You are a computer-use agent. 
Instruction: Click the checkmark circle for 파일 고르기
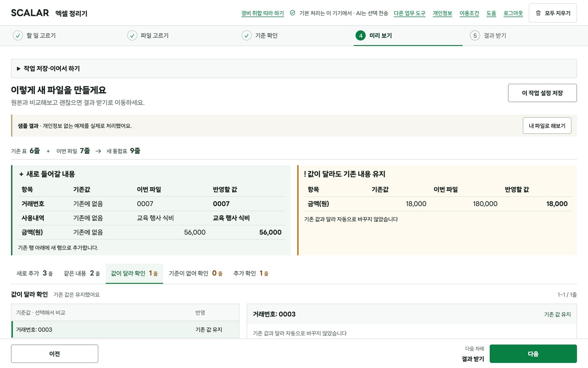click(x=132, y=36)
